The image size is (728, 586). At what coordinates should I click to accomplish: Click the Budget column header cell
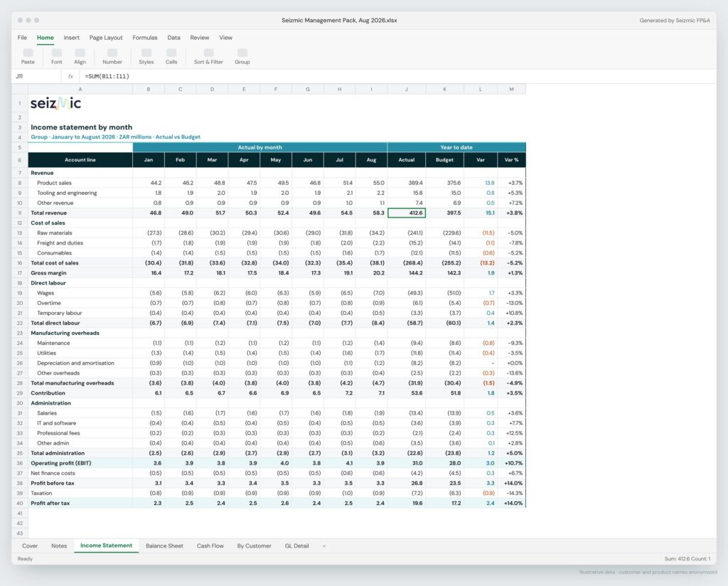(444, 160)
